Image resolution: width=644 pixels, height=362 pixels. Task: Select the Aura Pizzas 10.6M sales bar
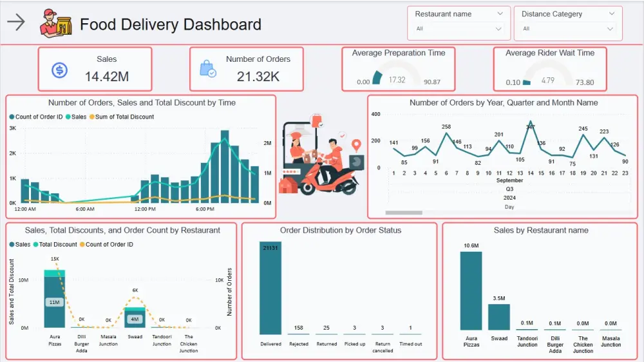[471, 291]
